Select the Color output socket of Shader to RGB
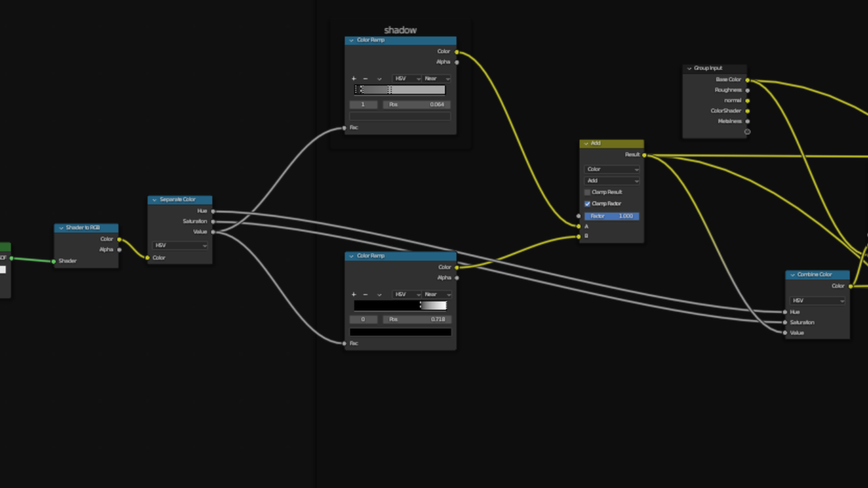The height and width of the screenshot is (488, 868). click(119, 239)
